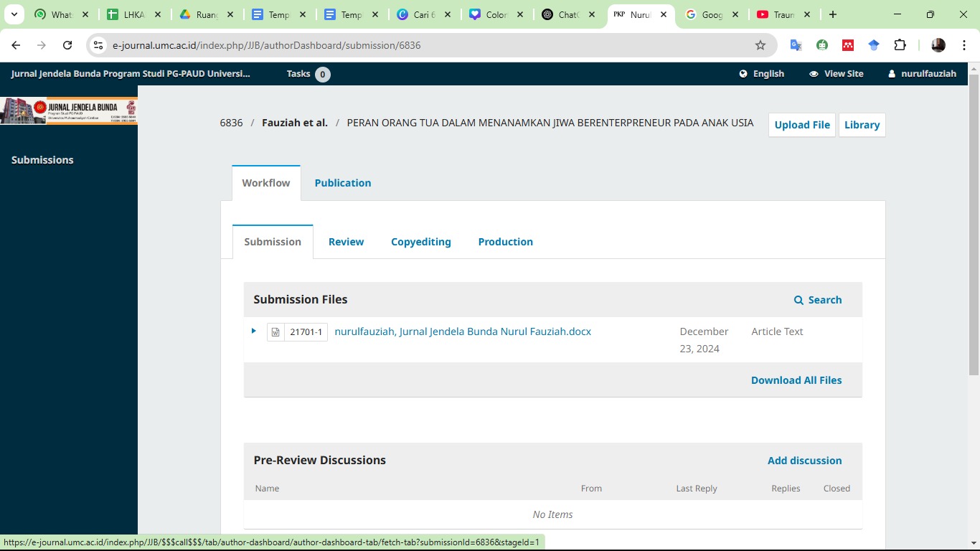Click the Download All Files link
The image size is (980, 551).
click(796, 380)
